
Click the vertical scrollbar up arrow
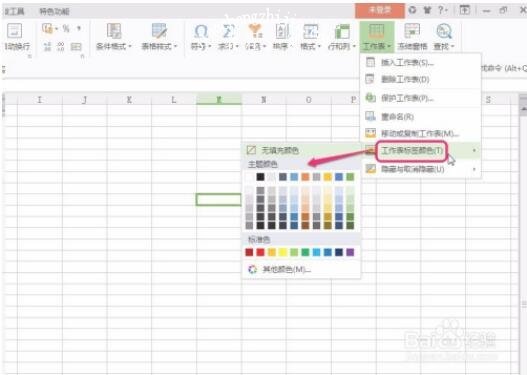click(x=524, y=110)
